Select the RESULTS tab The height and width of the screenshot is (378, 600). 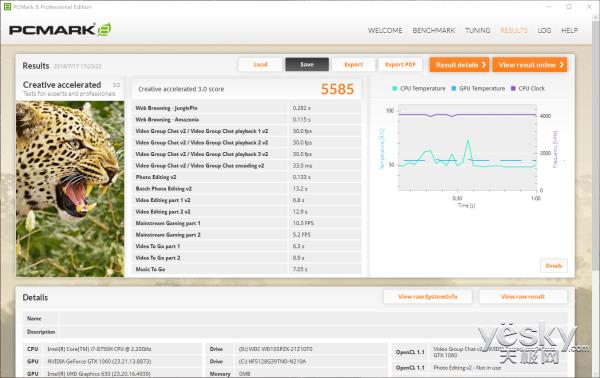point(514,31)
